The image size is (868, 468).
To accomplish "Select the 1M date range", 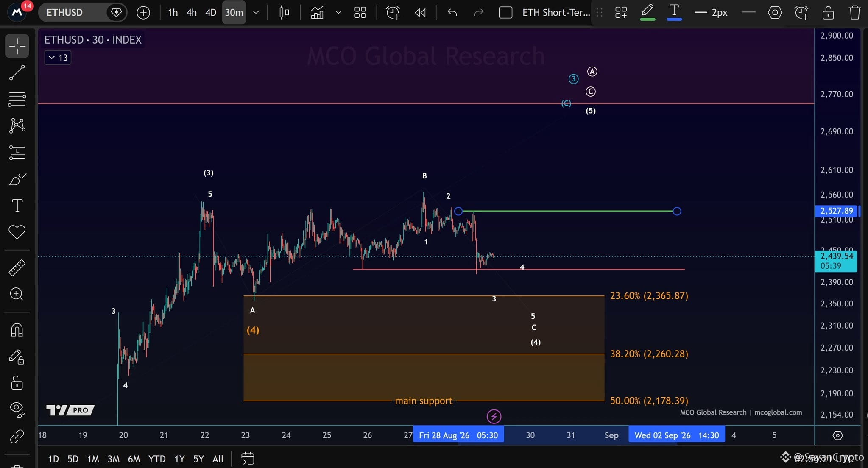I will pos(93,459).
